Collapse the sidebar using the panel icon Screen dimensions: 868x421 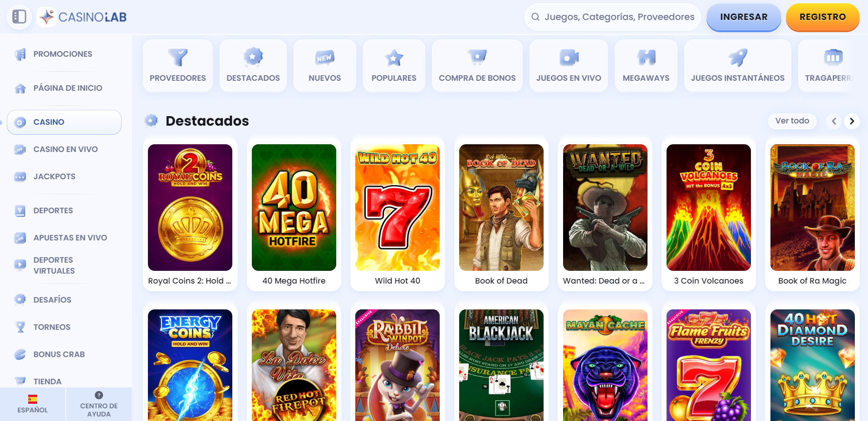(x=19, y=17)
